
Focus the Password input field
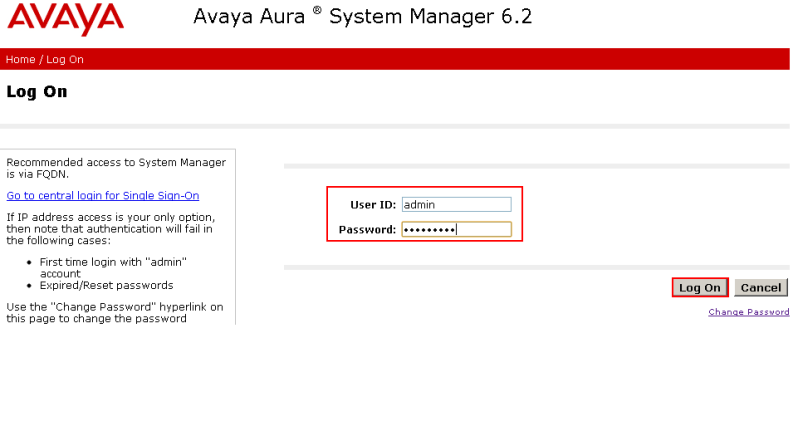(456, 229)
